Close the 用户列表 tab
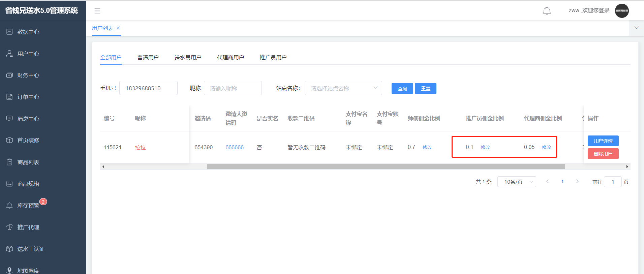This screenshot has width=644, height=274. click(118, 28)
